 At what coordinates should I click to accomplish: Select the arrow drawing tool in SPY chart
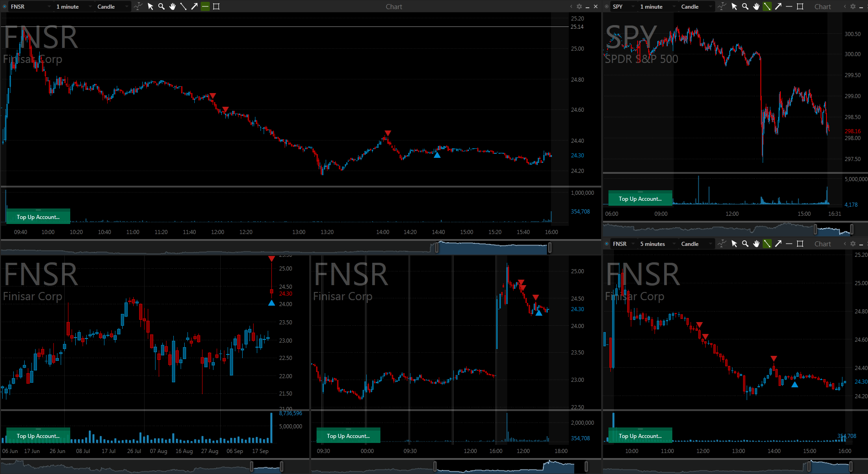coord(778,6)
